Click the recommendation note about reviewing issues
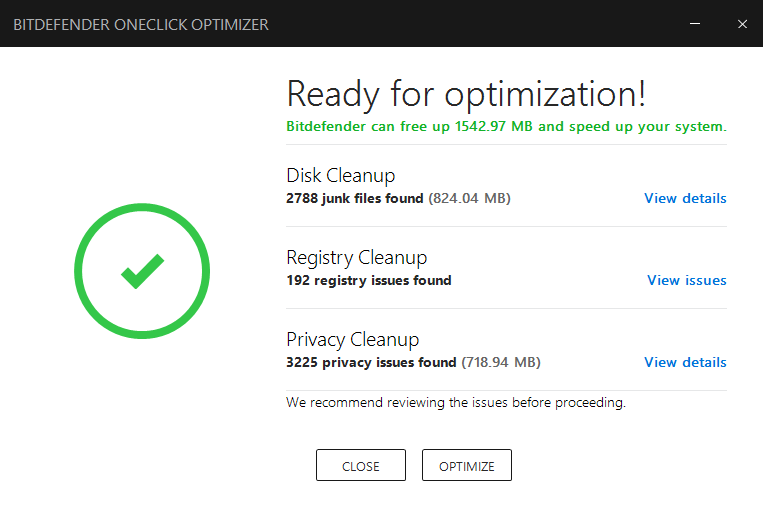The height and width of the screenshot is (509, 763). coord(456,403)
